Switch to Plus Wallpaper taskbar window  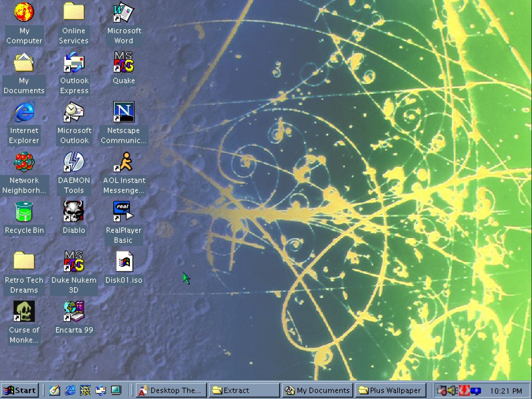(391, 391)
